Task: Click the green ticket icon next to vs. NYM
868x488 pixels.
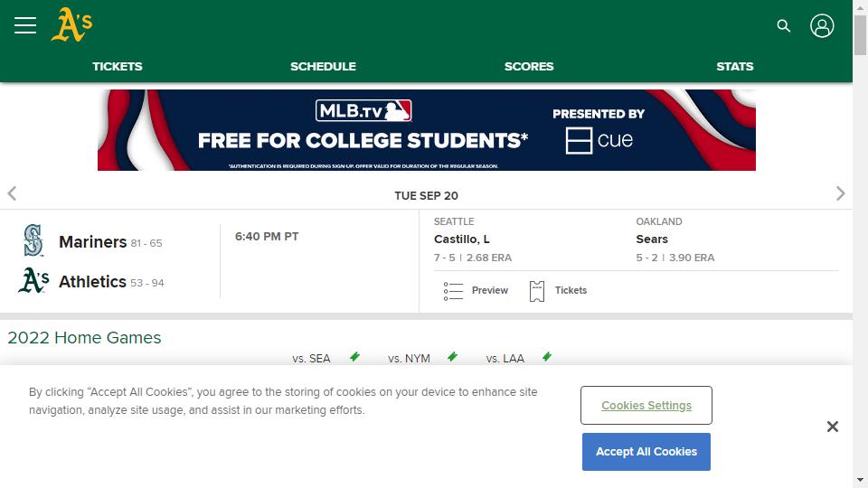Action: [452, 357]
